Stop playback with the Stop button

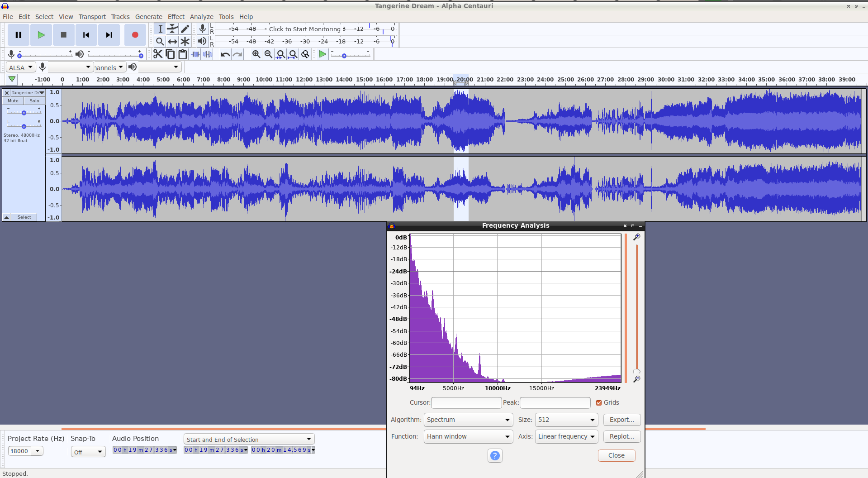64,35
